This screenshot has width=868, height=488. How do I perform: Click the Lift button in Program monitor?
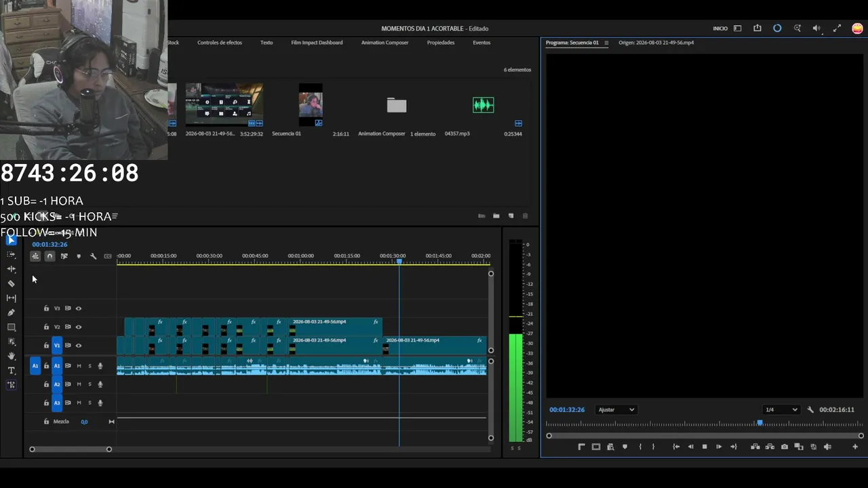(x=755, y=447)
